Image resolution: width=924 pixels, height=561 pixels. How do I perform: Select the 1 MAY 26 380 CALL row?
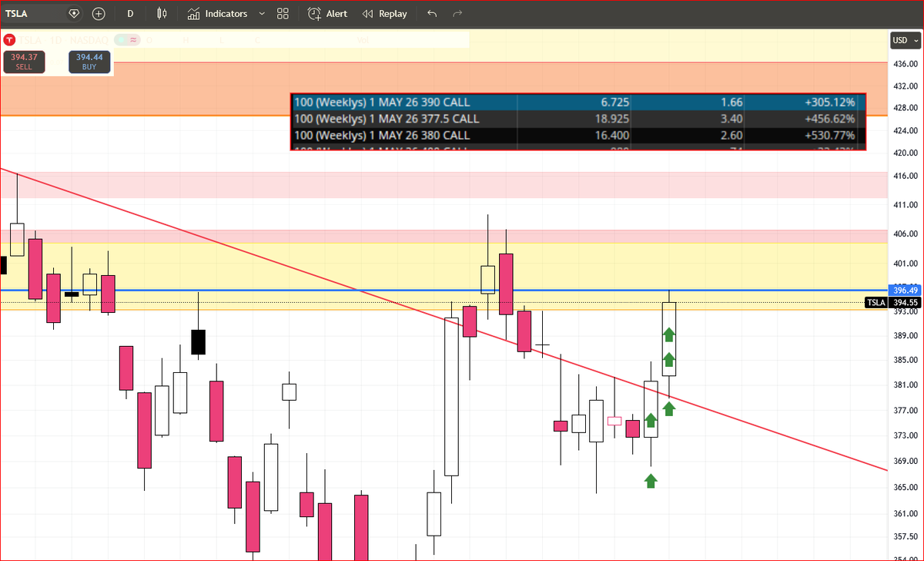(x=578, y=135)
